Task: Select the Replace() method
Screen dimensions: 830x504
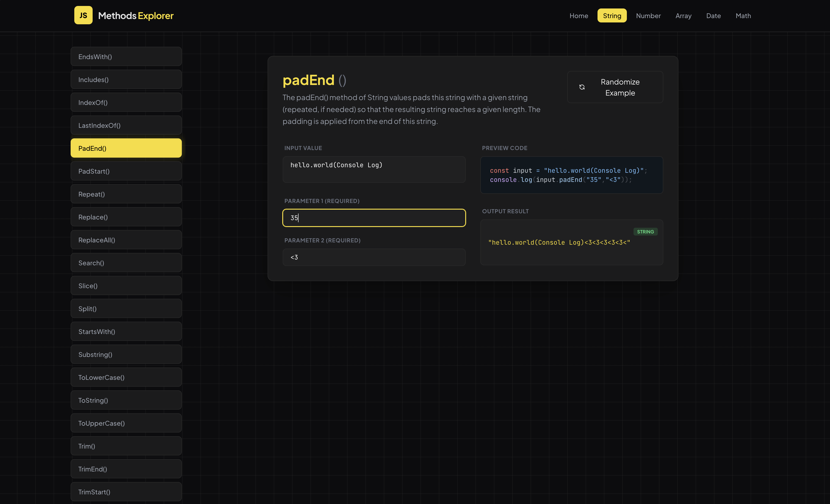Action: coord(126,217)
